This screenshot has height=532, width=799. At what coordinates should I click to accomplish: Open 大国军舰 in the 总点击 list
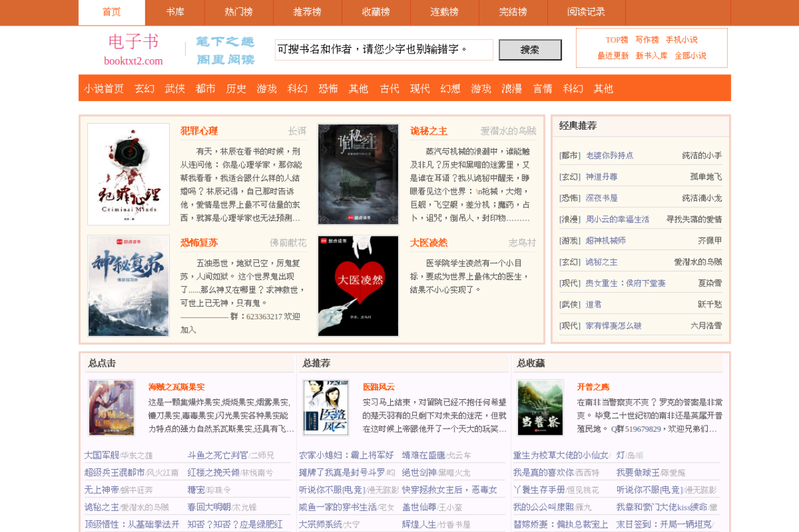(101, 455)
